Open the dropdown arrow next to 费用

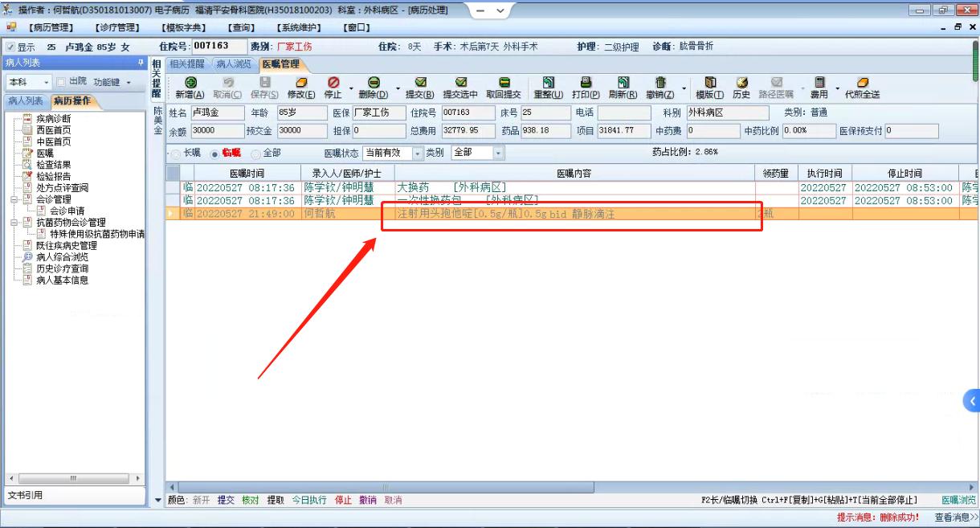click(837, 88)
